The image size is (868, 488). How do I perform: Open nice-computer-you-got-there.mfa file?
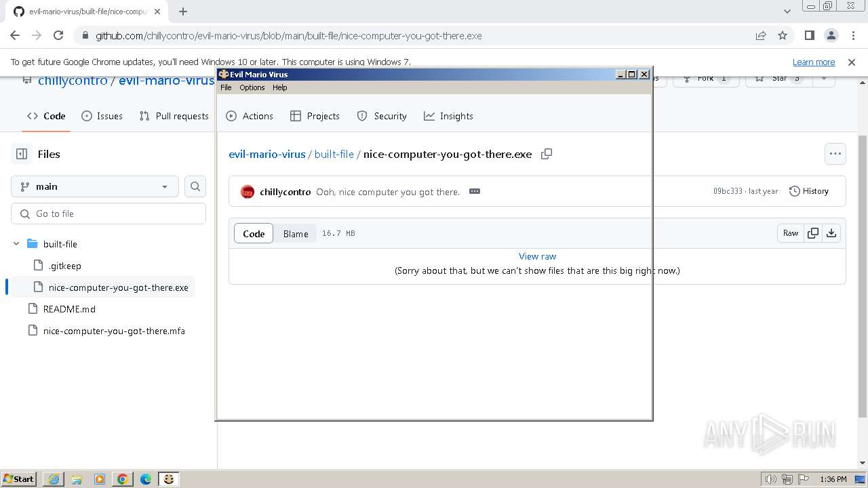click(114, 331)
